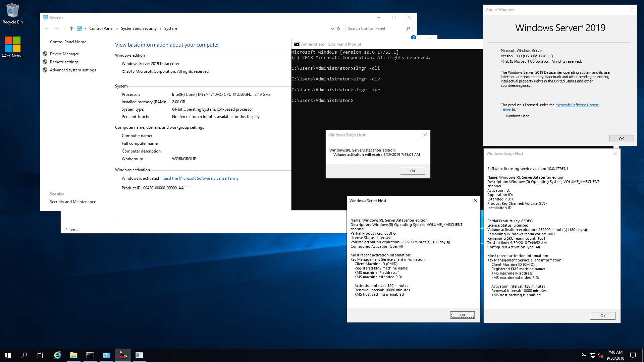Screen dimensions: 644x362
Task: Open the Windows Start menu
Action: [x=8, y=355]
